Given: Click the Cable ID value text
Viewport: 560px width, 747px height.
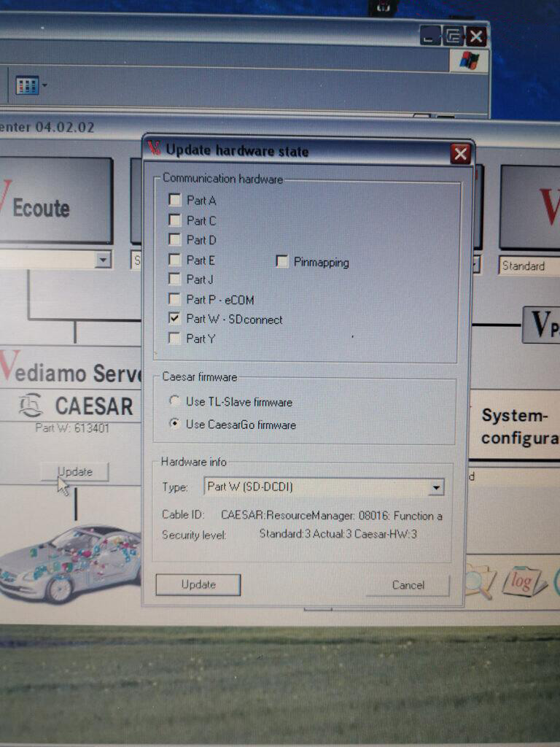Looking at the screenshot, I should [332, 516].
